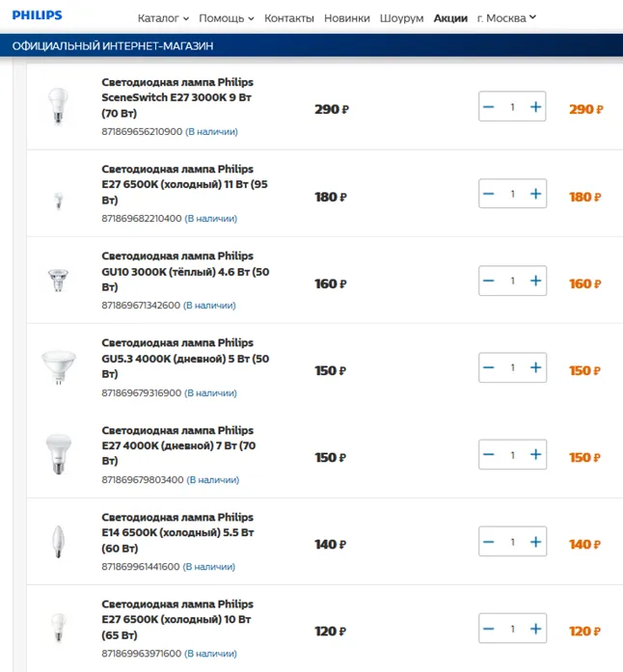Viewport: 623px width, 672px height.
Task: Go to the Контакты page
Action: click(x=288, y=18)
